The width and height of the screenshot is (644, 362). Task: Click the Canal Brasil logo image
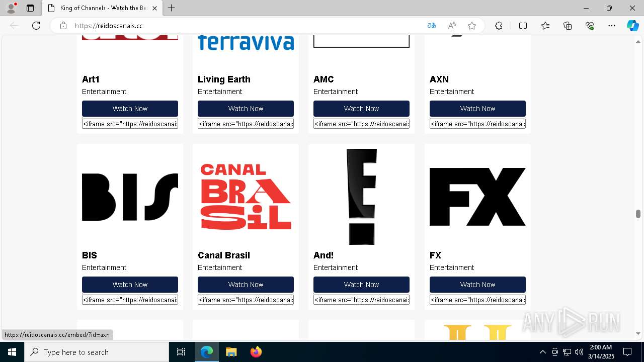click(246, 197)
